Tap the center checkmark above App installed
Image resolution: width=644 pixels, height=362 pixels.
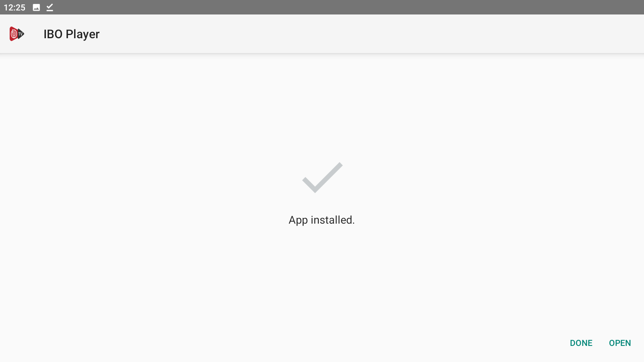(322, 177)
